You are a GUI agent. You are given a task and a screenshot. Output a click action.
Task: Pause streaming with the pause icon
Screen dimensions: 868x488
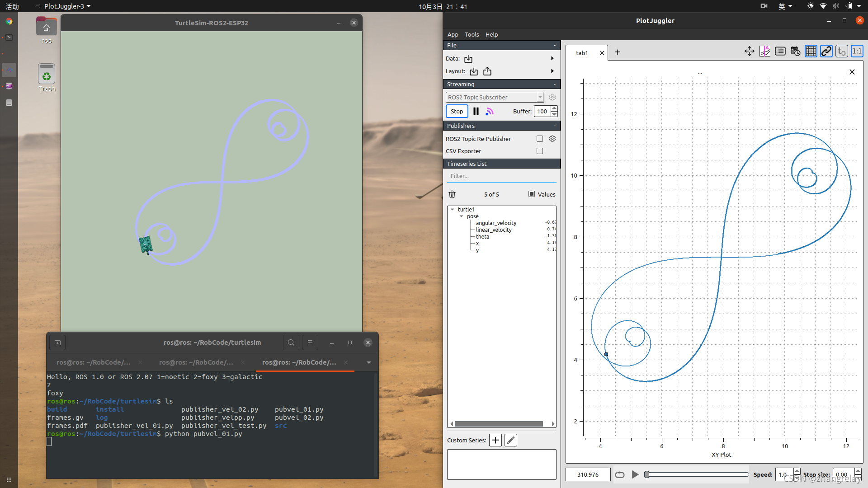(476, 111)
